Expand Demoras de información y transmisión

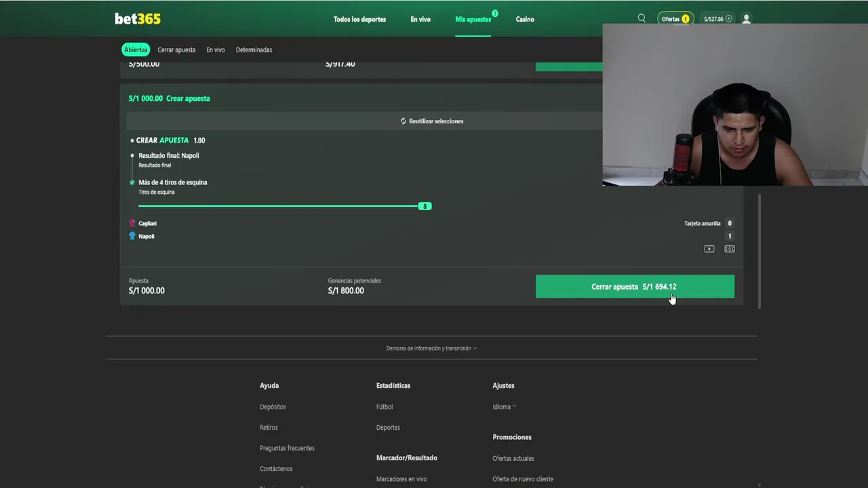[431, 348]
